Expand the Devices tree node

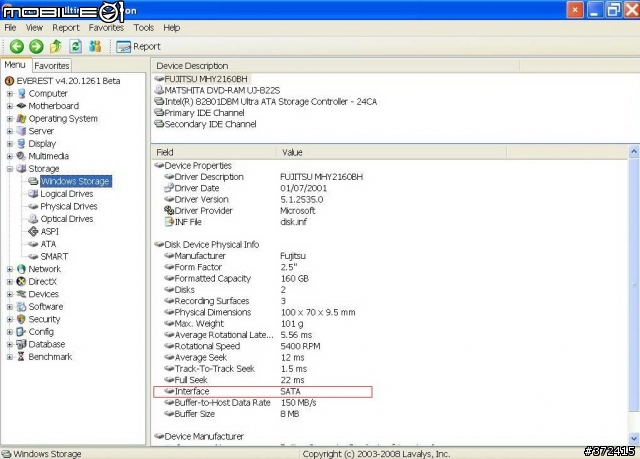[x=10, y=294]
